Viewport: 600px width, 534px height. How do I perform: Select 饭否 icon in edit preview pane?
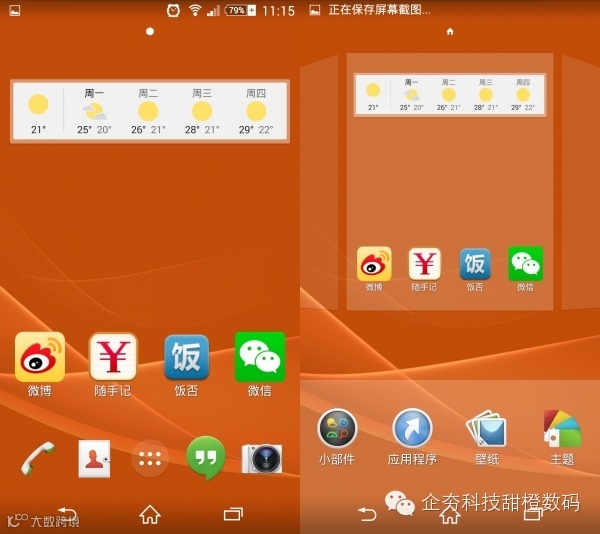pyautogui.click(x=475, y=269)
